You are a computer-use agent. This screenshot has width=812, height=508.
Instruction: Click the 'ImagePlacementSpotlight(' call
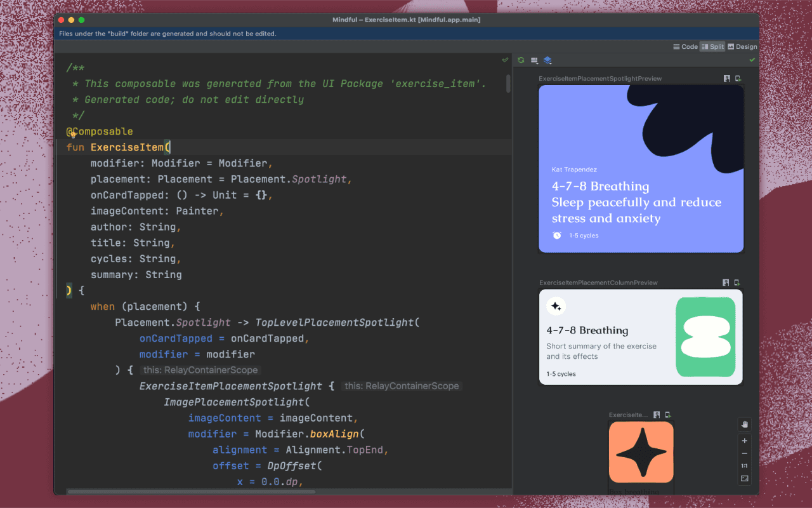[x=237, y=402]
